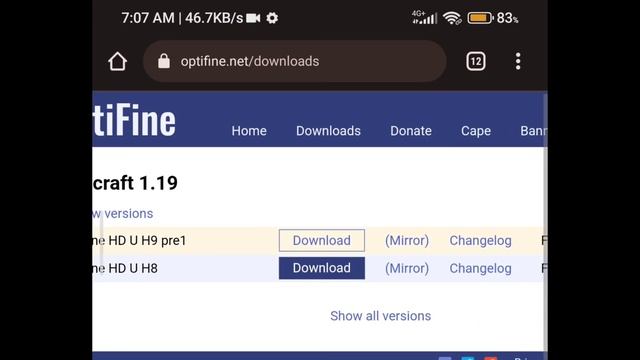This screenshot has width=640, height=360.
Task: Click the page vertical scrollbar
Action: tap(545, 222)
